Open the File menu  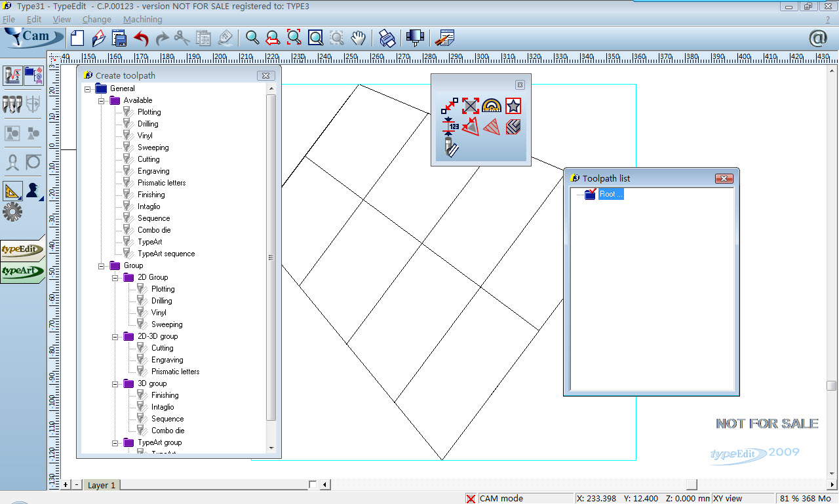point(9,20)
